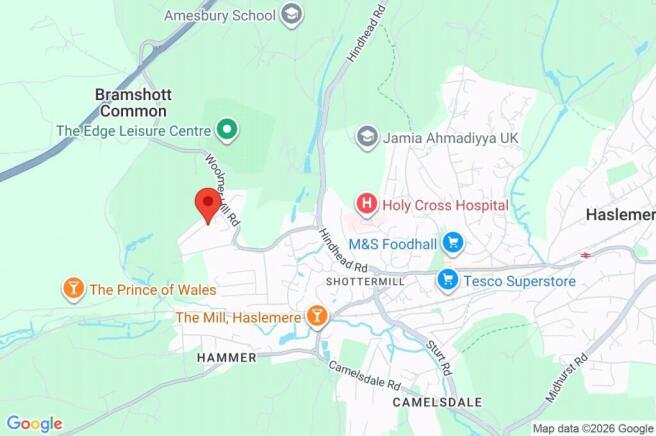Click the Shottermill neighbourhood label
Screen dimensions: 656x436
click(365, 282)
